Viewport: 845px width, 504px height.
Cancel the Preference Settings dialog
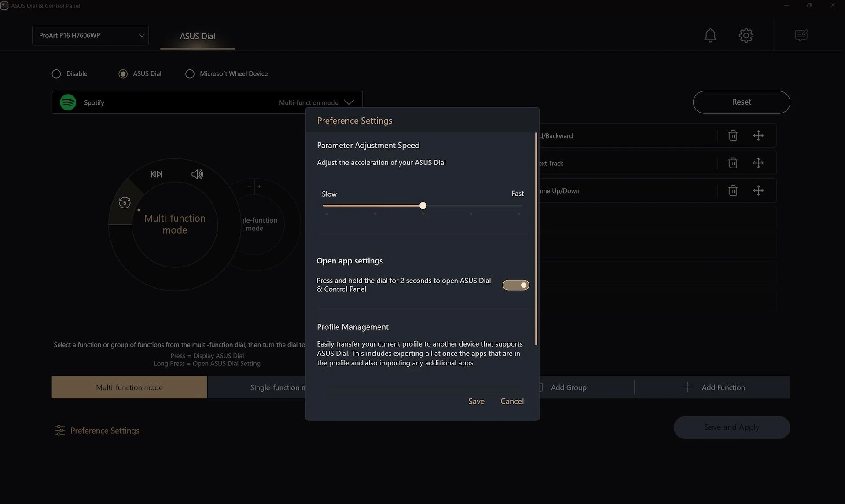coord(512,401)
